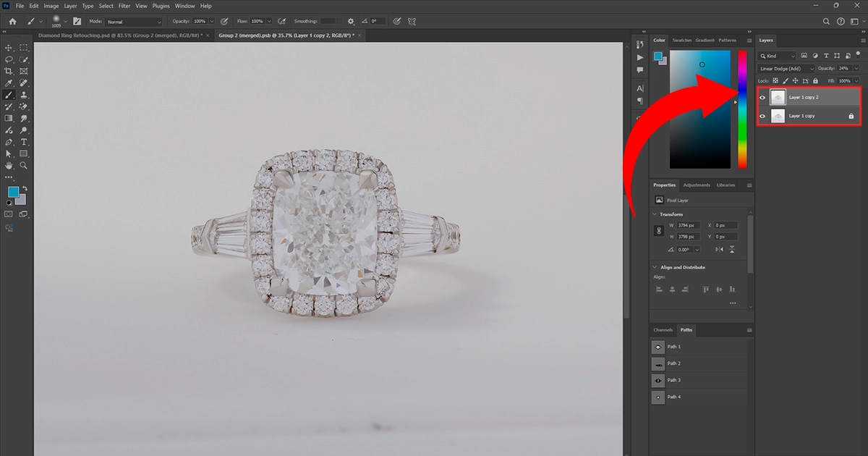Select the Lasso tool
This screenshot has width=868, height=456.
tap(9, 60)
